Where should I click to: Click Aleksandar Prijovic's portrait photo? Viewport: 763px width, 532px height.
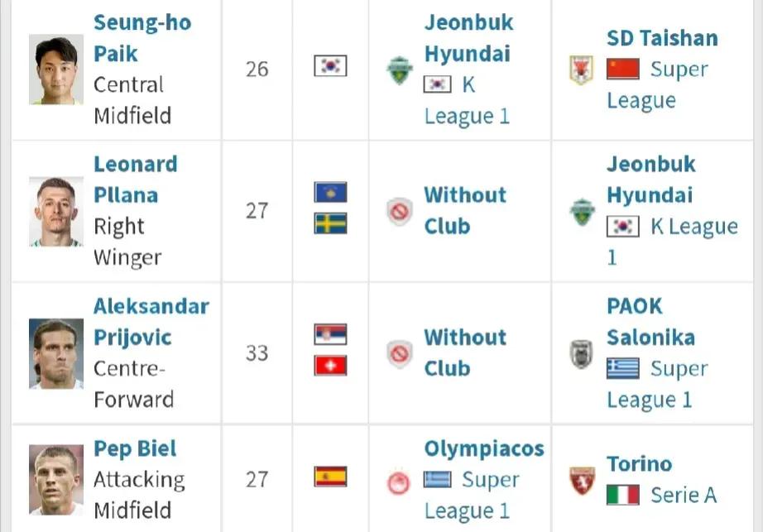[56, 354]
